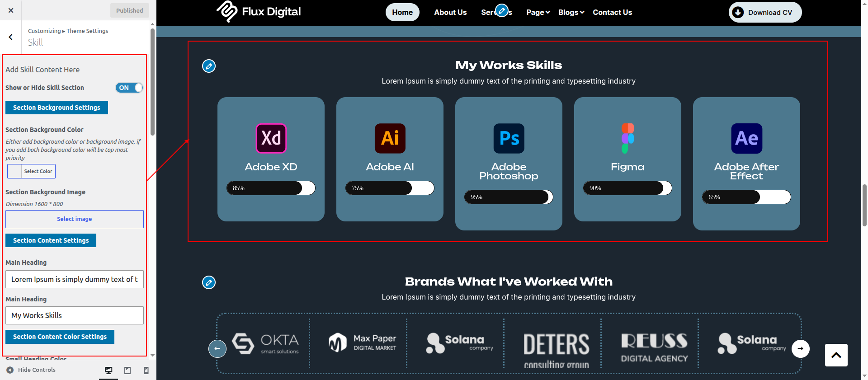Click the Published button
This screenshot has width=868, height=380.
[x=130, y=10]
